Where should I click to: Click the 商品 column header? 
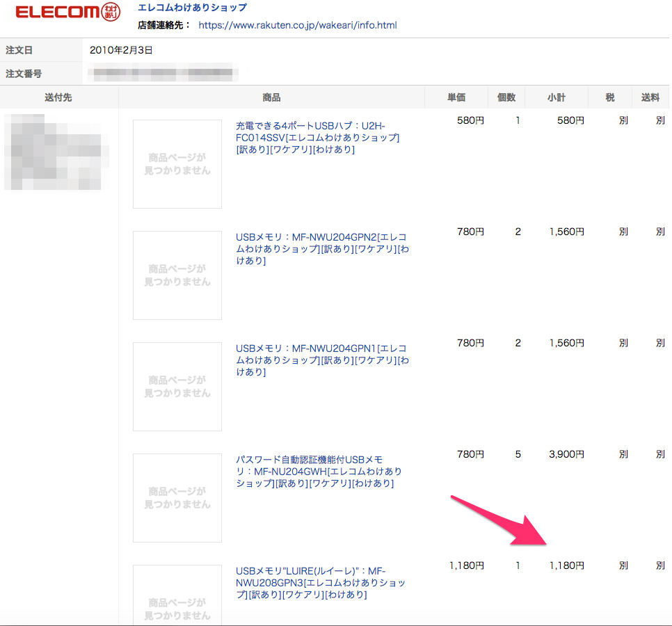pos(271,98)
